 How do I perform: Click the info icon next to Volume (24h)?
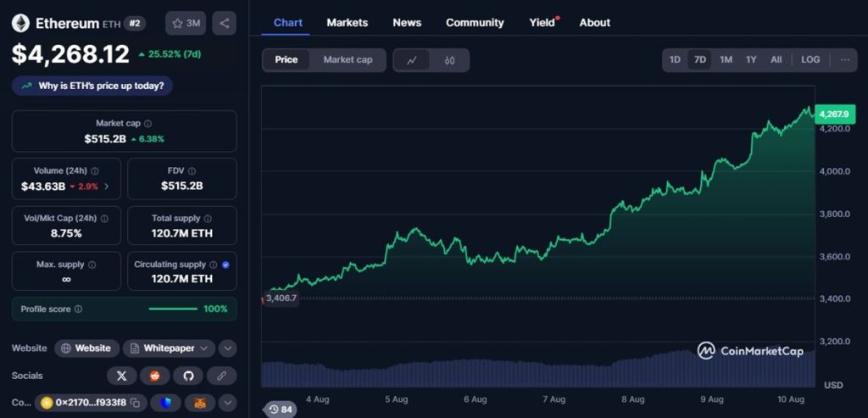tap(95, 171)
